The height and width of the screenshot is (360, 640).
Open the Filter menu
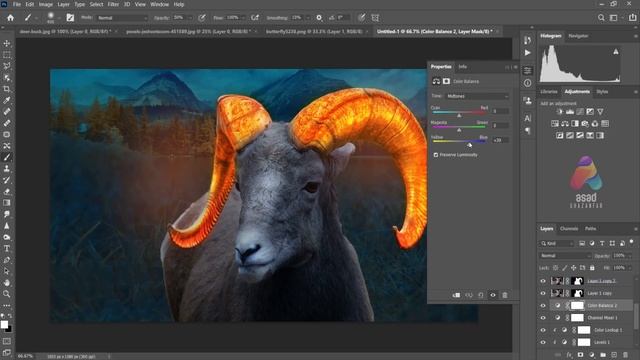[x=113, y=4]
